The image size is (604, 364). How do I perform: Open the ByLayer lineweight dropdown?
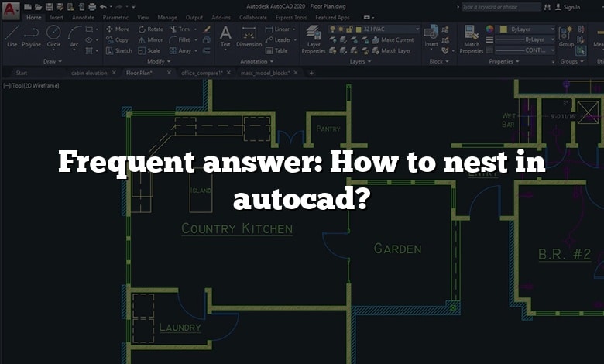(x=525, y=39)
